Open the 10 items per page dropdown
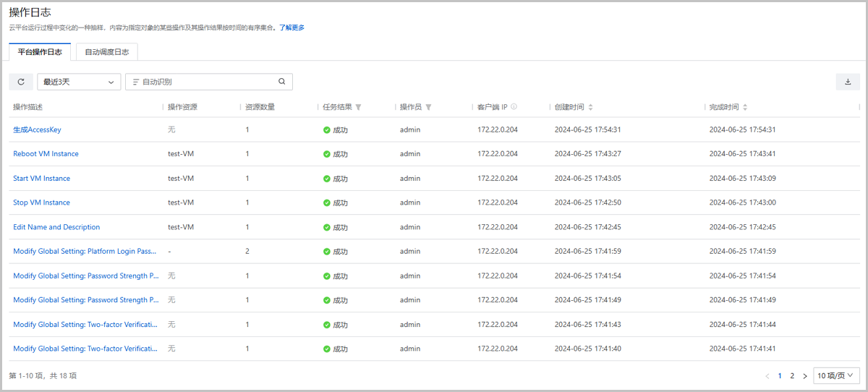The width and height of the screenshot is (868, 392). pyautogui.click(x=836, y=376)
